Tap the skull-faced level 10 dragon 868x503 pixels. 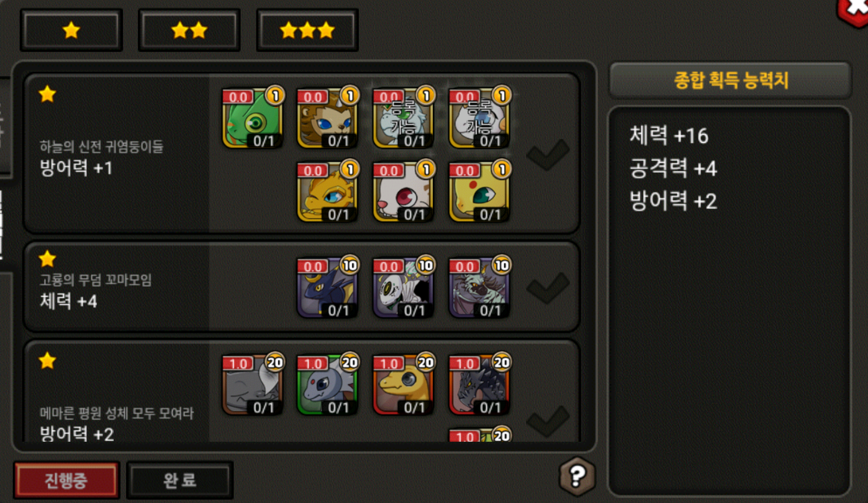coord(403,288)
